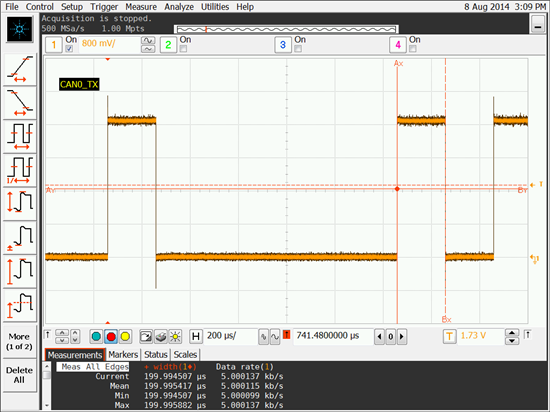Choose the frequency measurement icon
Screen dimensions: 550x412
[20, 170]
